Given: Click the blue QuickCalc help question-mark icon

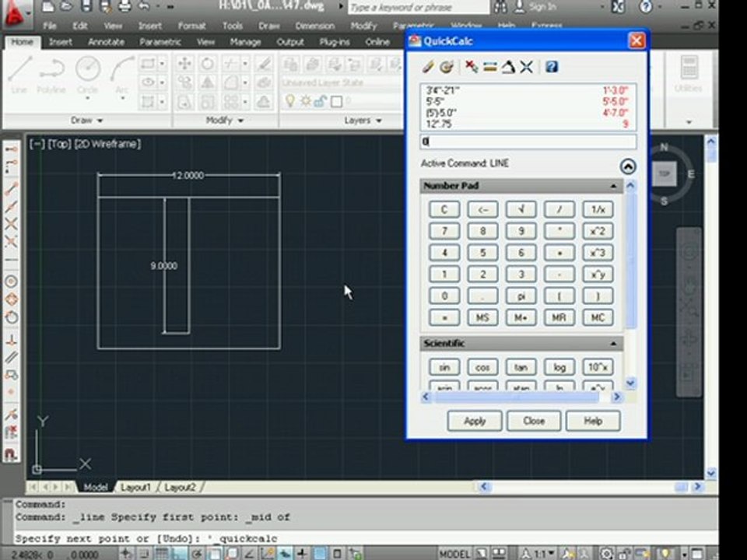Looking at the screenshot, I should (x=552, y=67).
